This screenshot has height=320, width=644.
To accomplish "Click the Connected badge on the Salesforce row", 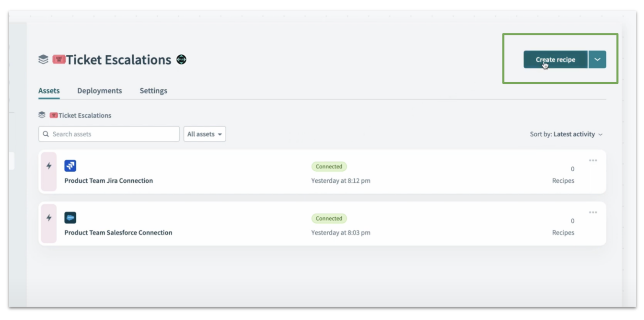I will (x=329, y=218).
